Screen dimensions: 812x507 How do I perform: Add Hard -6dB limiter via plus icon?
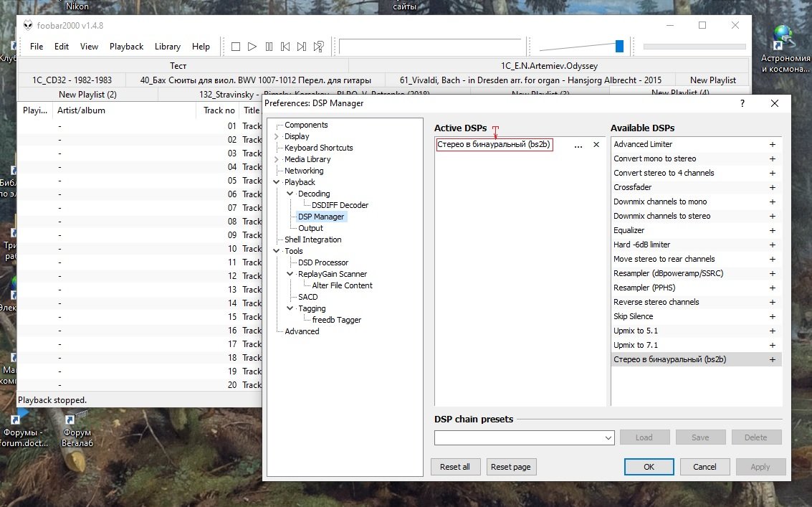click(x=772, y=245)
